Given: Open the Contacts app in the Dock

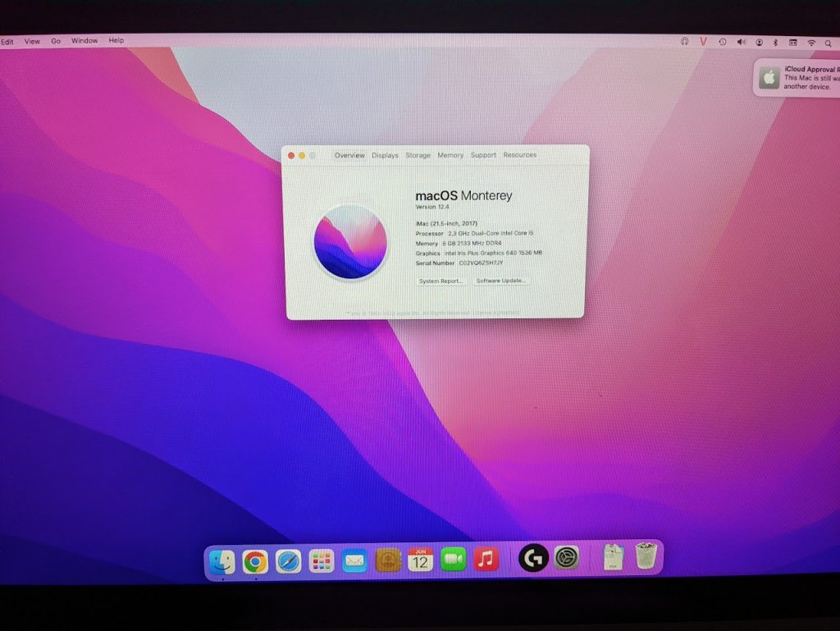Looking at the screenshot, I should tap(388, 560).
